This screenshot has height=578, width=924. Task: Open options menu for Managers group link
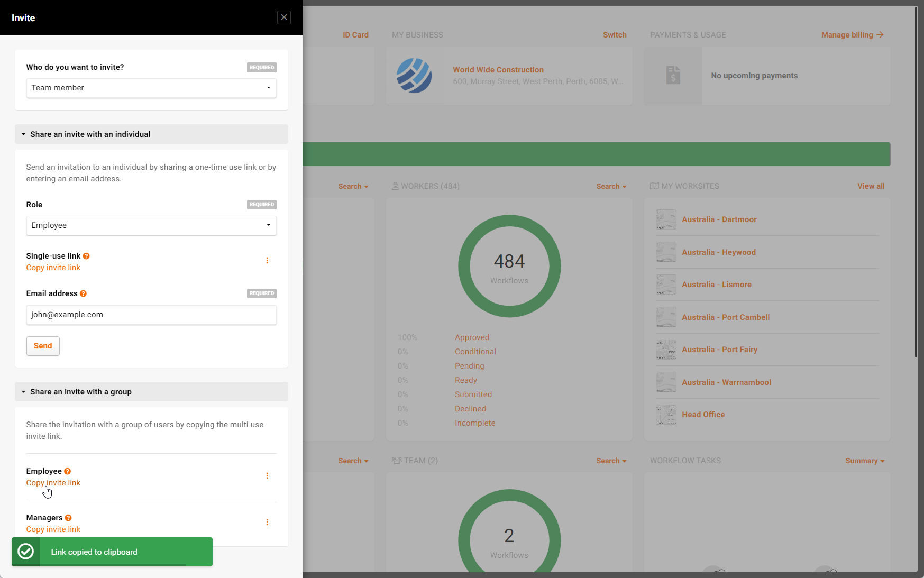pos(267,522)
